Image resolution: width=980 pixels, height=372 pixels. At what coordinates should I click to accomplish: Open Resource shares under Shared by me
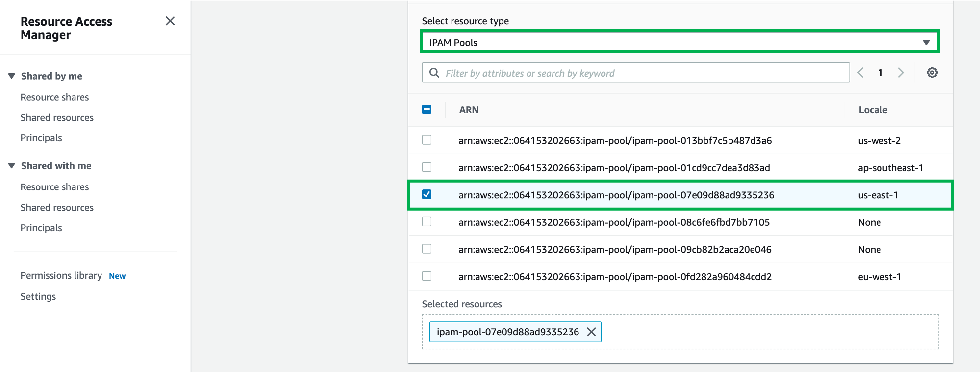coord(54,97)
